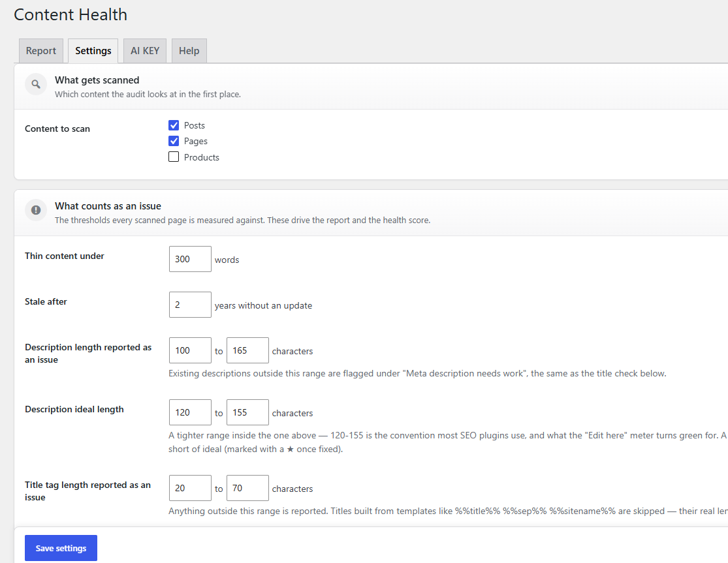Screen dimensions: 728x563
Task: Open the Report tab
Action: click(41, 50)
